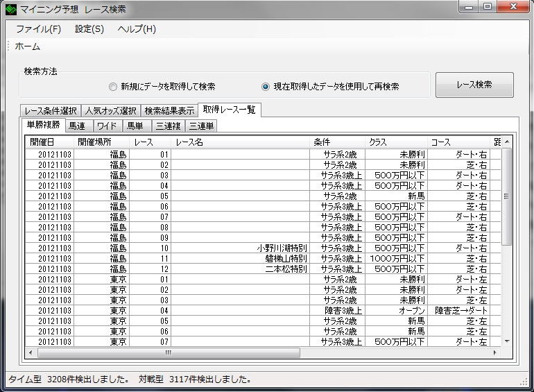Select 東京 cell in race 07 row
Viewport: 534px width, 392px height.
point(101,341)
